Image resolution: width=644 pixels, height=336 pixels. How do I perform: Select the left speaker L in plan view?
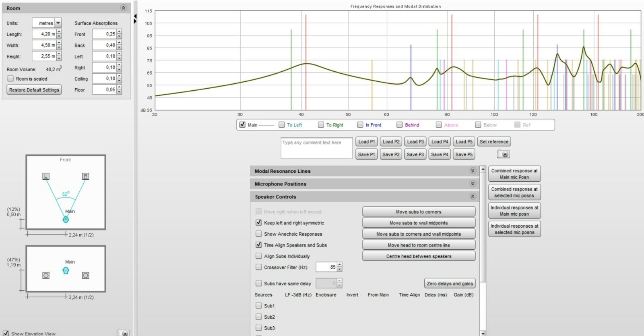tap(46, 176)
